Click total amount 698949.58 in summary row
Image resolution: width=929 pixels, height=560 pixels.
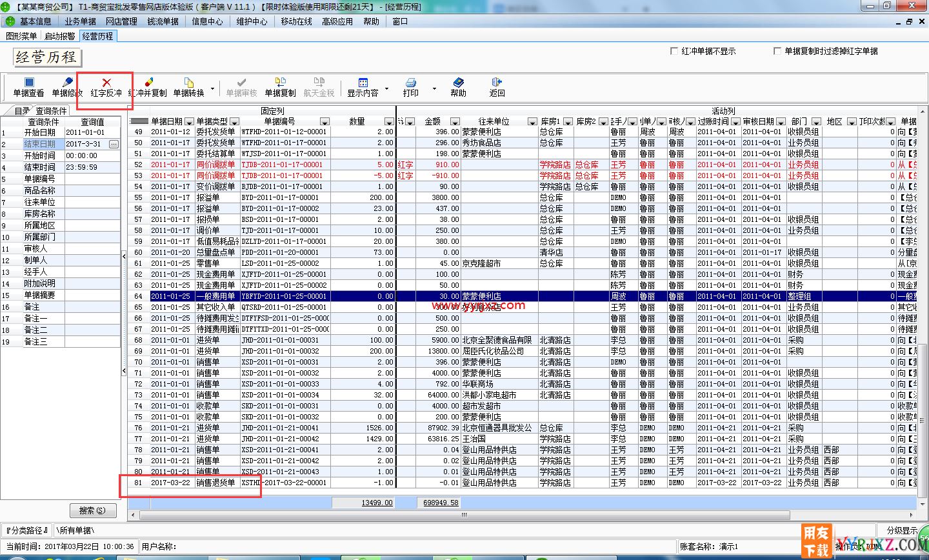[441, 503]
